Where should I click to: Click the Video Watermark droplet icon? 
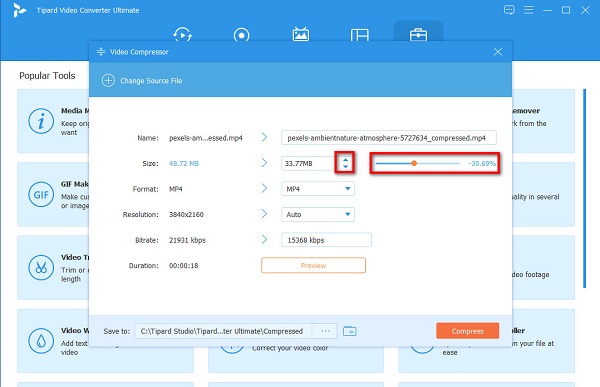point(41,341)
